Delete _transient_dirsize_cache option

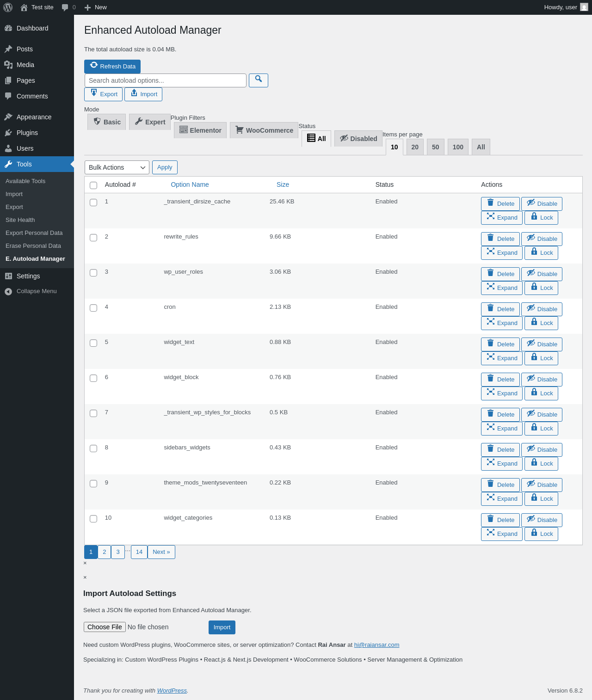(x=500, y=204)
